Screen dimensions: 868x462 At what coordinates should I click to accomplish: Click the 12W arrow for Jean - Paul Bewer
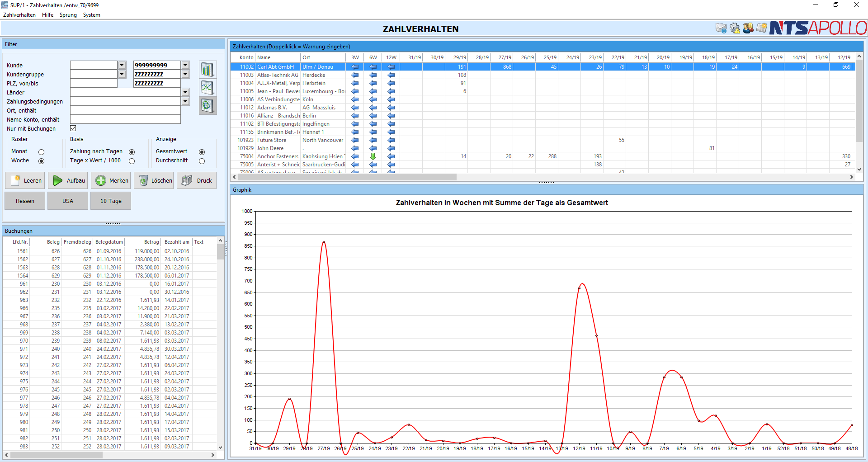click(391, 91)
